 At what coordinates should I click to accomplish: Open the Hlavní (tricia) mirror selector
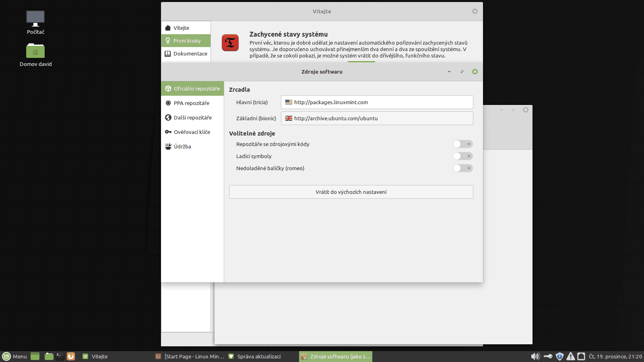coord(377,102)
